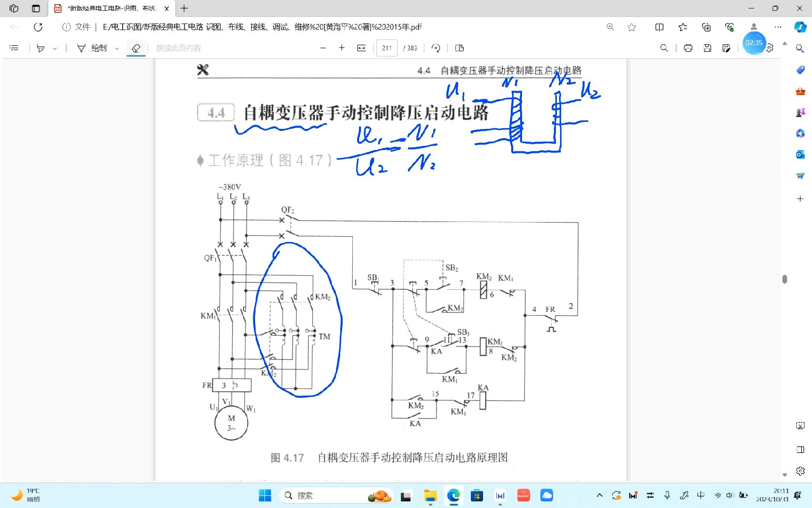Hide the PDF toolbar with the collapse arrow
This screenshot has height=508, width=812.
[x=784, y=43]
